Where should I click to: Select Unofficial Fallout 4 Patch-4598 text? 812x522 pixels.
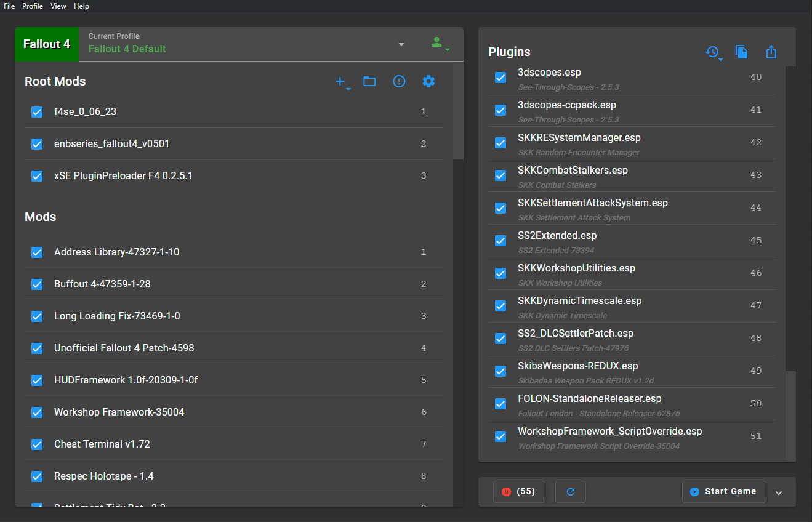[x=124, y=348]
